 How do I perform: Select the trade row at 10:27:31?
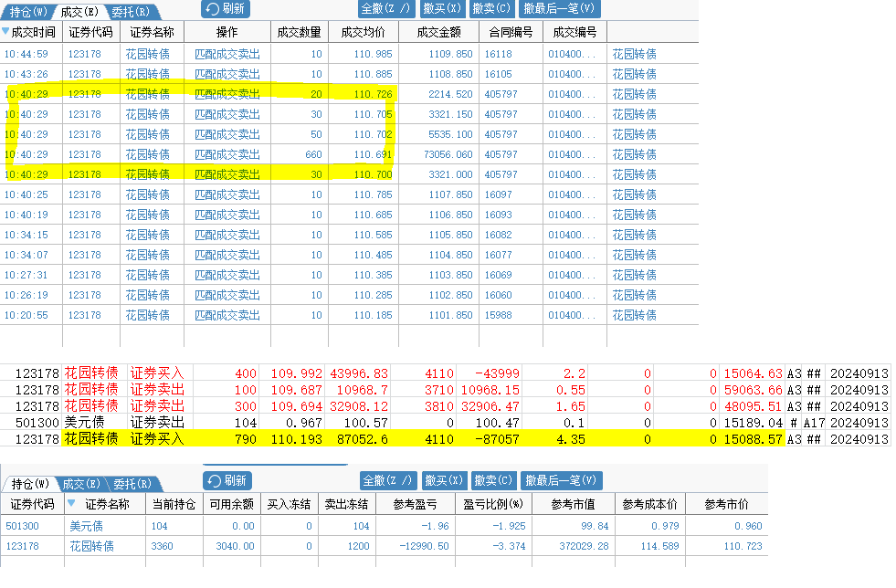click(349, 275)
